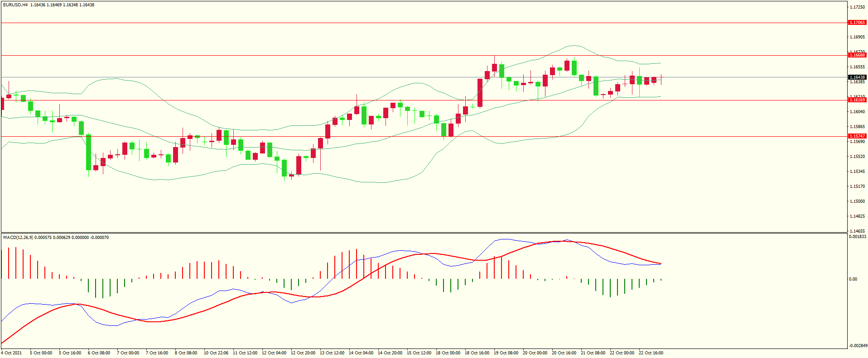This screenshot has width=868, height=358.
Task: Select the red 1.16688 price level tag
Action: click(857, 55)
